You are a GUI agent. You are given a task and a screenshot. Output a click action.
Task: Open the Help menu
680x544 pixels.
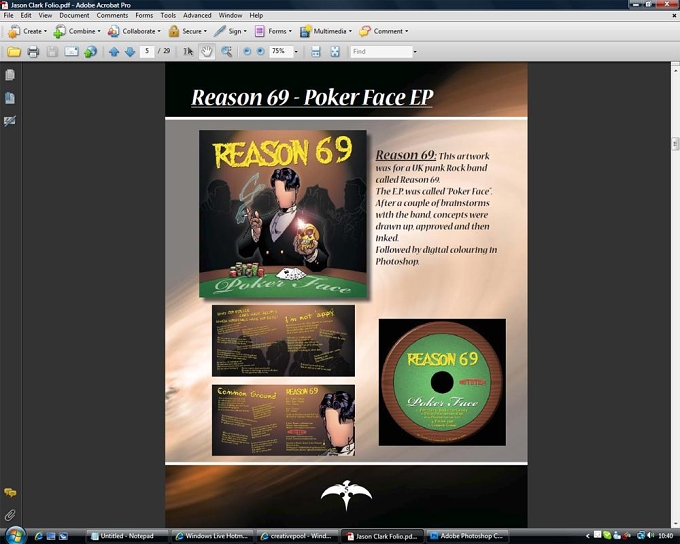pyautogui.click(x=256, y=15)
